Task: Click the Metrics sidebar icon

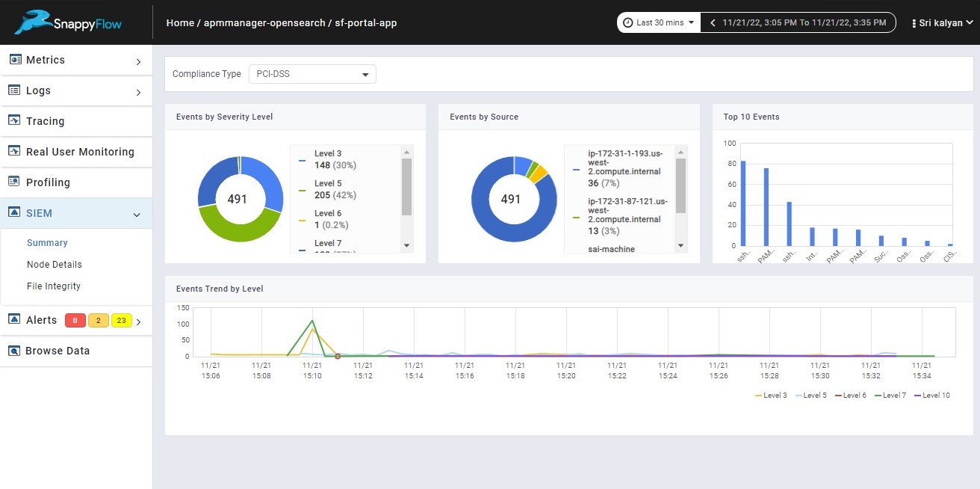Action: click(x=15, y=60)
